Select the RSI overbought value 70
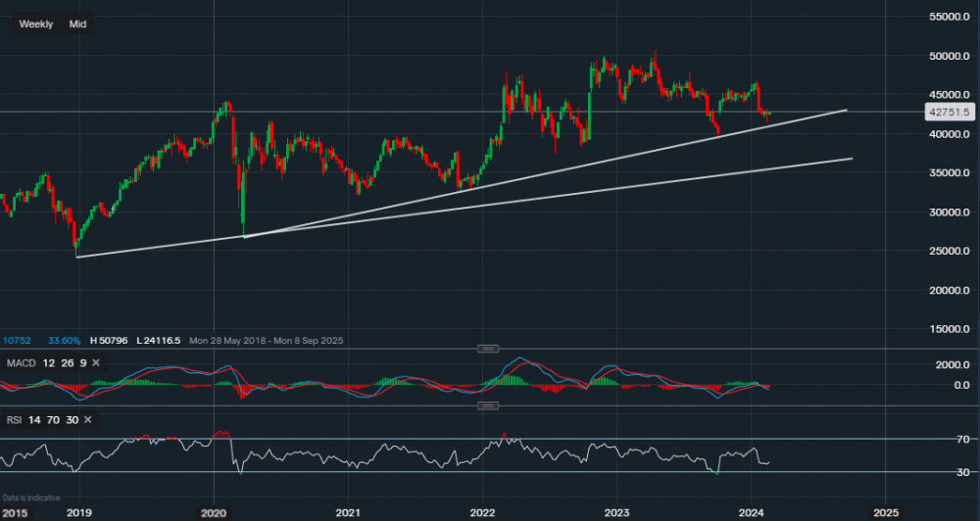 pyautogui.click(x=53, y=420)
